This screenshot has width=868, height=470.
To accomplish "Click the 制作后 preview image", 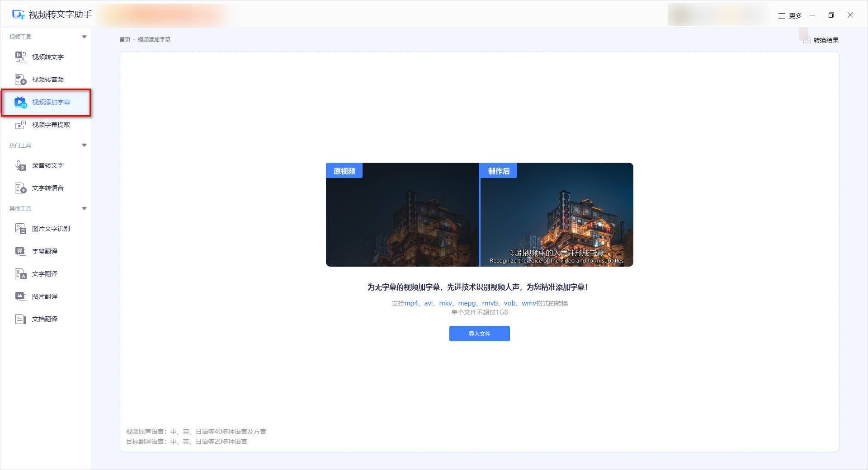I will point(557,215).
